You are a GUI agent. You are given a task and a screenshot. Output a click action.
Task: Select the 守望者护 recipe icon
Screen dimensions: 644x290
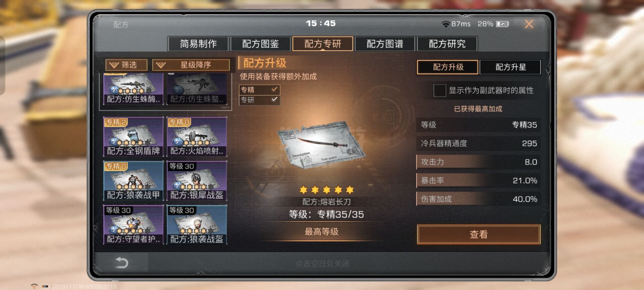[133, 225]
